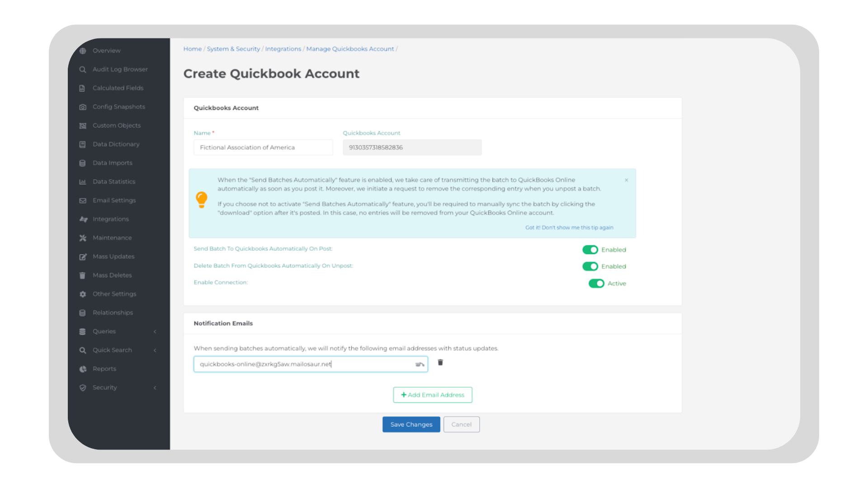The image size is (868, 488).
Task: Click Got it Don't show tip again
Action: [x=569, y=228]
